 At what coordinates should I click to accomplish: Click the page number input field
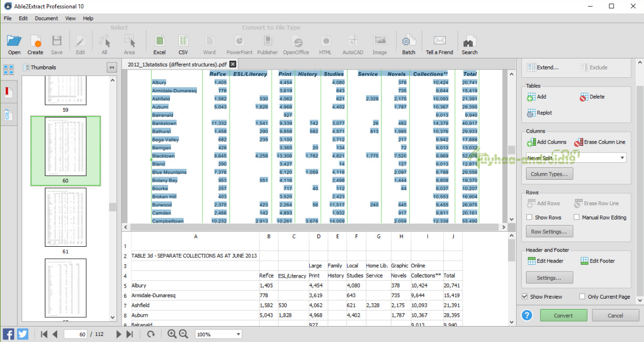75,334
